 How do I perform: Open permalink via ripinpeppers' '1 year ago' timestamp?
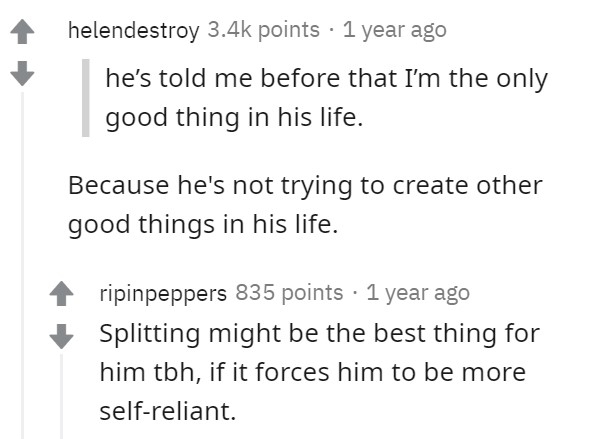coord(418,293)
